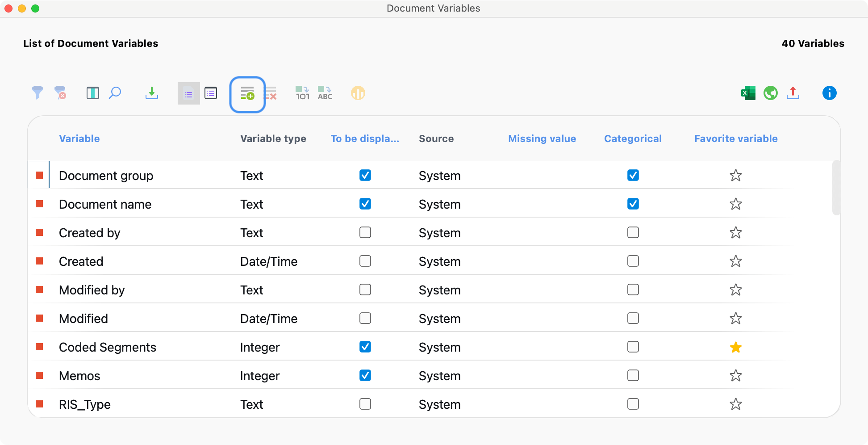Viewport: 868px width, 445px height.
Task: Click the blue info icon
Action: [829, 93]
